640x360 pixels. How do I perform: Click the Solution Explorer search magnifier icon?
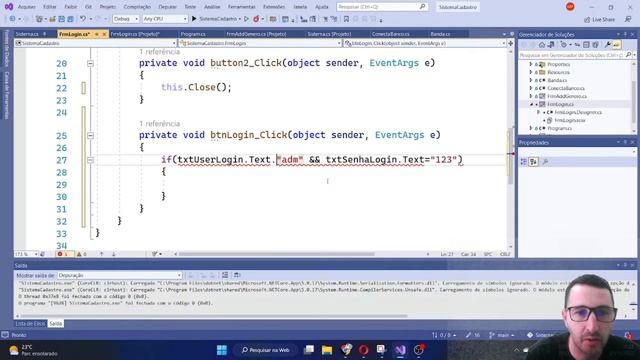click(628, 55)
